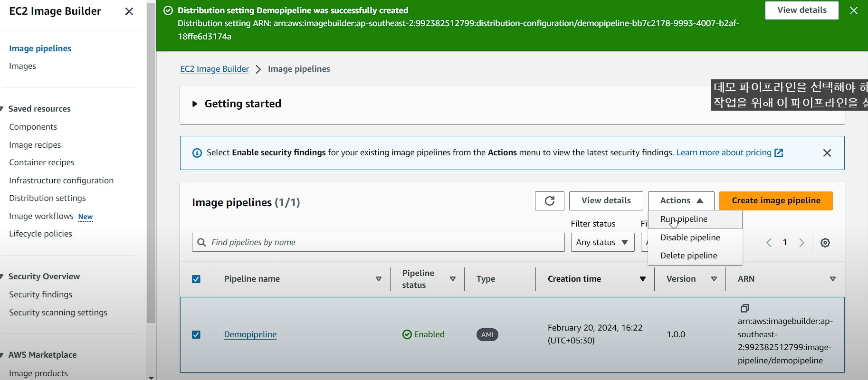
Task: Click page number 1 in pagination
Action: click(785, 243)
